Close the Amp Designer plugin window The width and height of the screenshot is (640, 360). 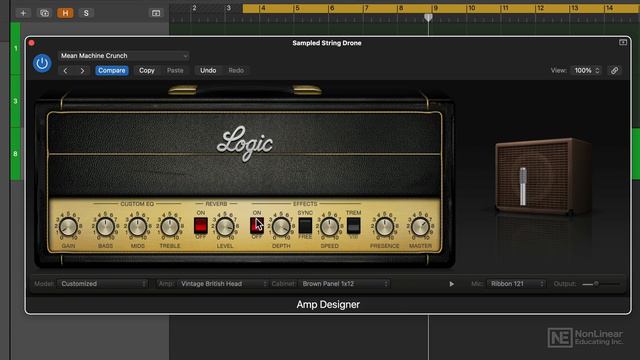pyautogui.click(x=32, y=43)
